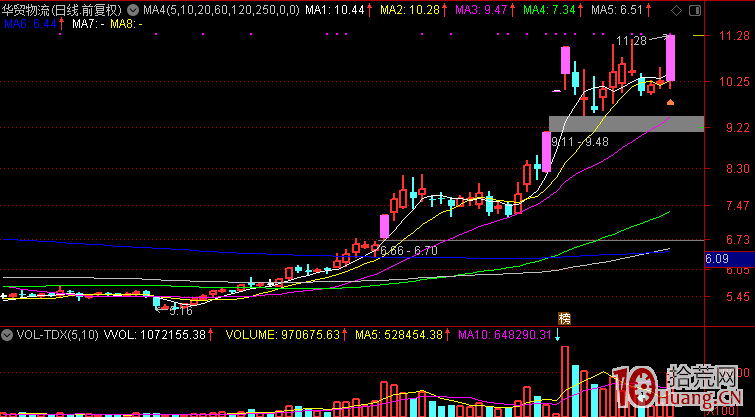The width and height of the screenshot is (755, 417).
Task: Click the 5.16 low price annotation
Action: 181,311
